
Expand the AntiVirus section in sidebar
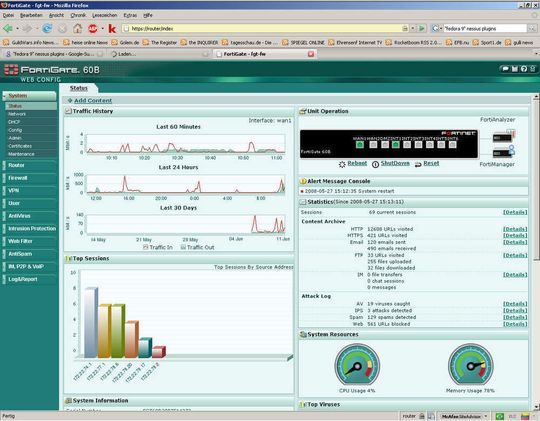[29, 216]
